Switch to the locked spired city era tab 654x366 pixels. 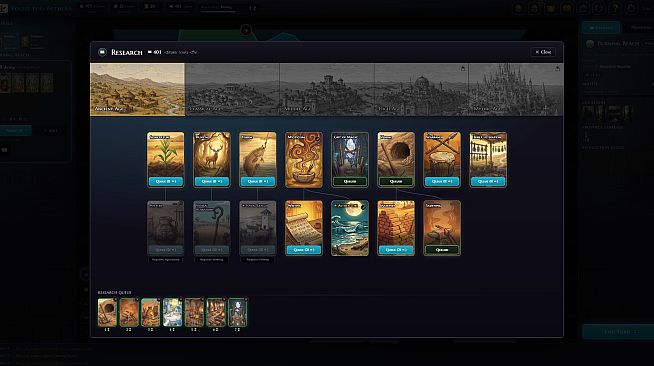coord(516,90)
